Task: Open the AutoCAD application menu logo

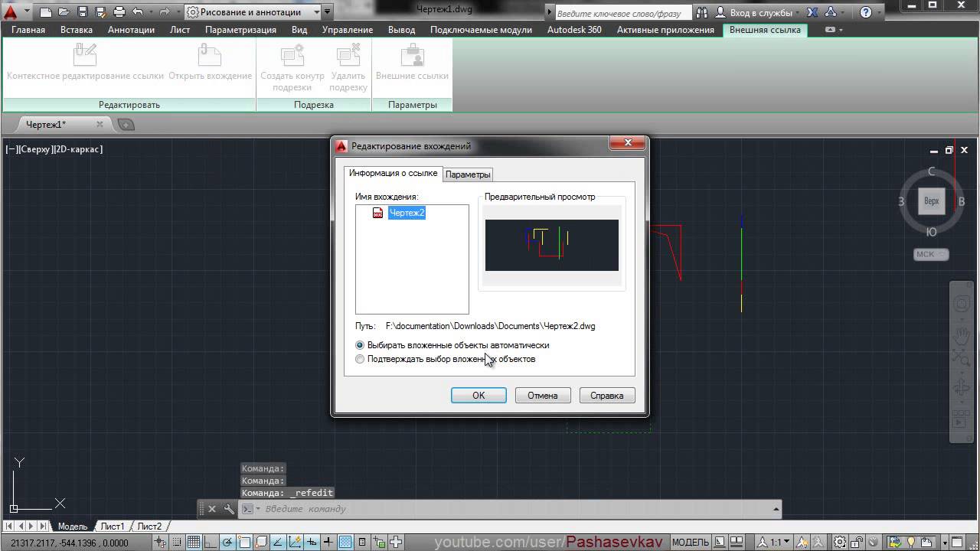Action: tap(10, 12)
